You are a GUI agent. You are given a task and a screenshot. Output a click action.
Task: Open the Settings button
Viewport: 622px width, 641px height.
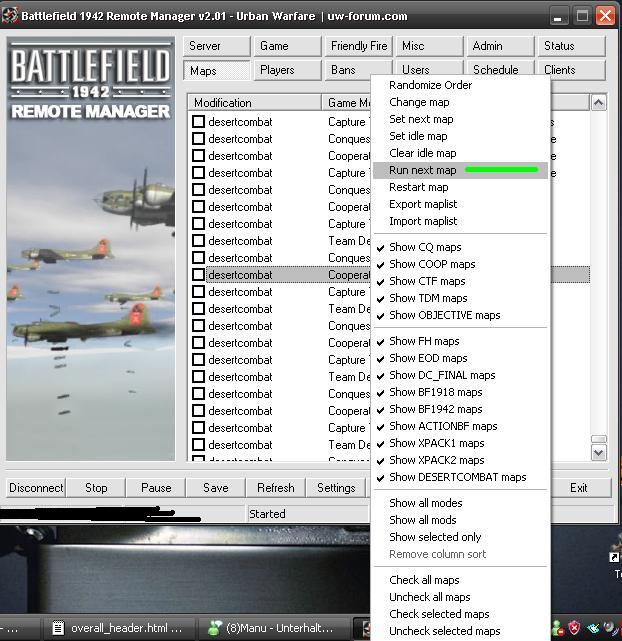336,488
